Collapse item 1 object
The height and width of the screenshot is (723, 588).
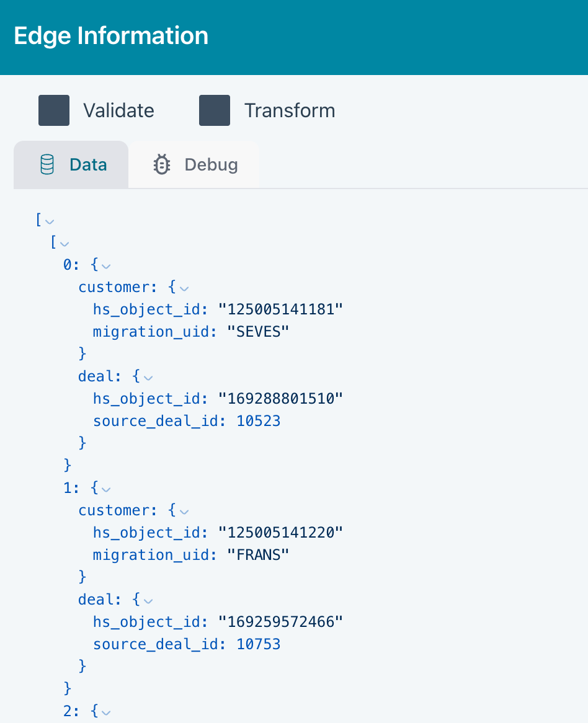pos(106,489)
